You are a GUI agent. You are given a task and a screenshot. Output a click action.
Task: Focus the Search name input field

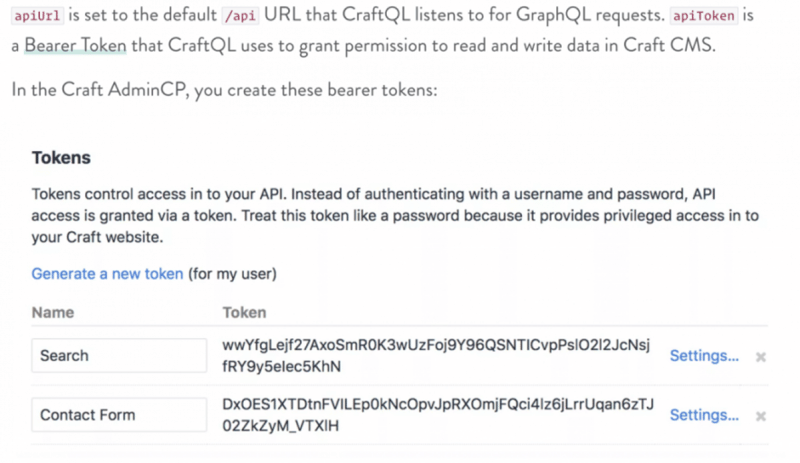[119, 356]
